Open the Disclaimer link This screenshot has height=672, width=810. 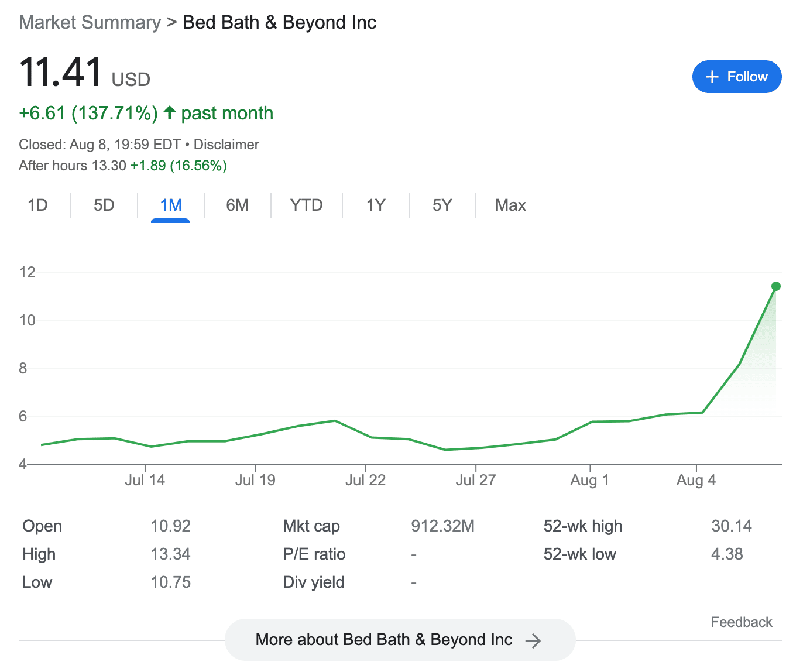click(226, 145)
